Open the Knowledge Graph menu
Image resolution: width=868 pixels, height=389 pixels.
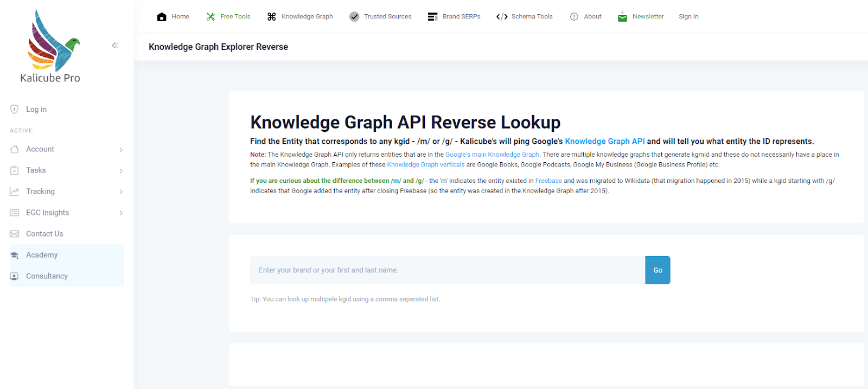pos(307,17)
